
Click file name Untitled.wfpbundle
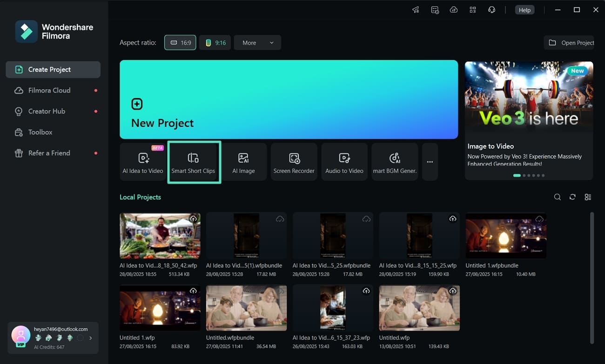pos(230,338)
